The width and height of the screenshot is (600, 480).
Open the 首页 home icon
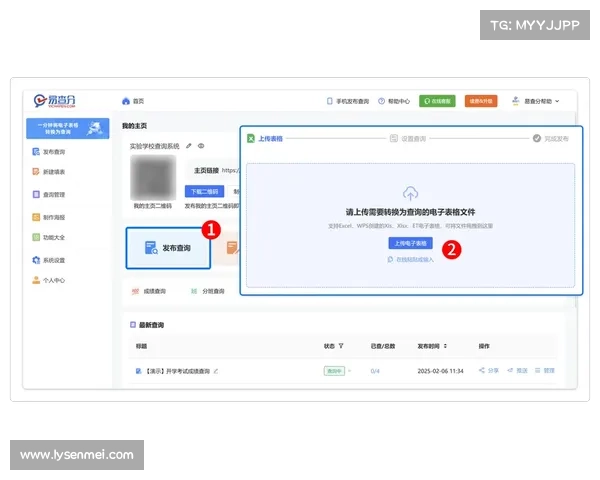pos(126,101)
